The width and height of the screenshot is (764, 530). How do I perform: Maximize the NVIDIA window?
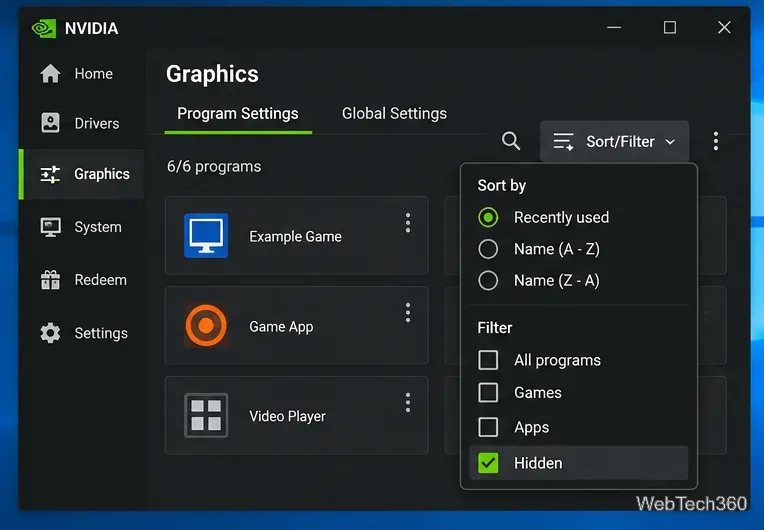(x=669, y=27)
